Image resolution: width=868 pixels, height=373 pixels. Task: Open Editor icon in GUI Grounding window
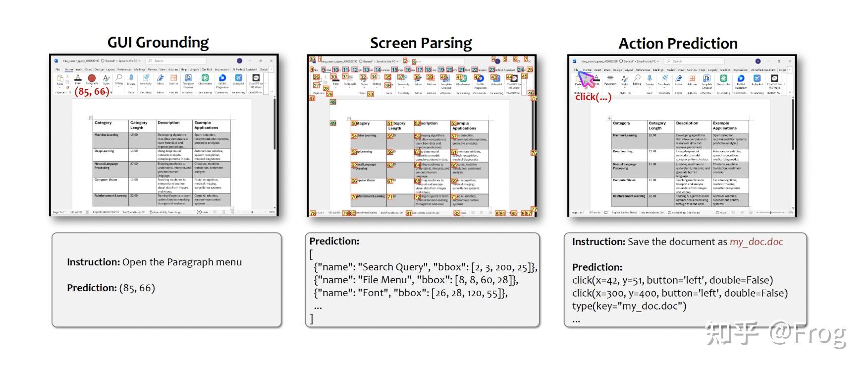(x=161, y=78)
